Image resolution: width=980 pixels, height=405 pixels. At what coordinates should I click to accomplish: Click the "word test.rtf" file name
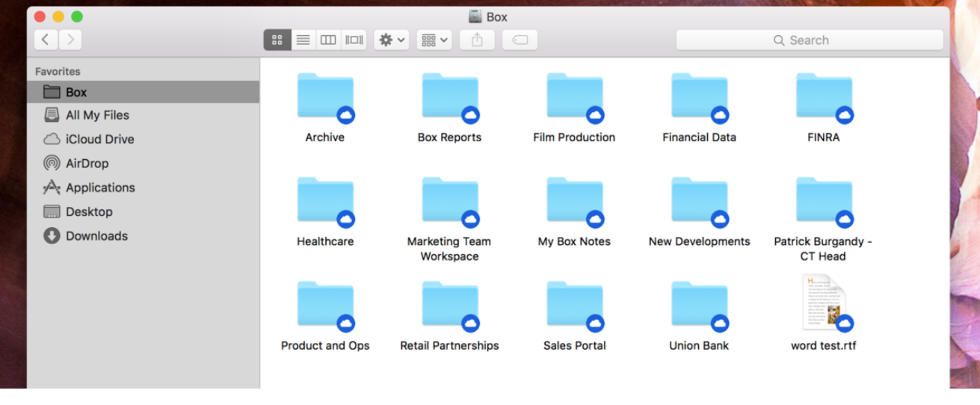824,346
